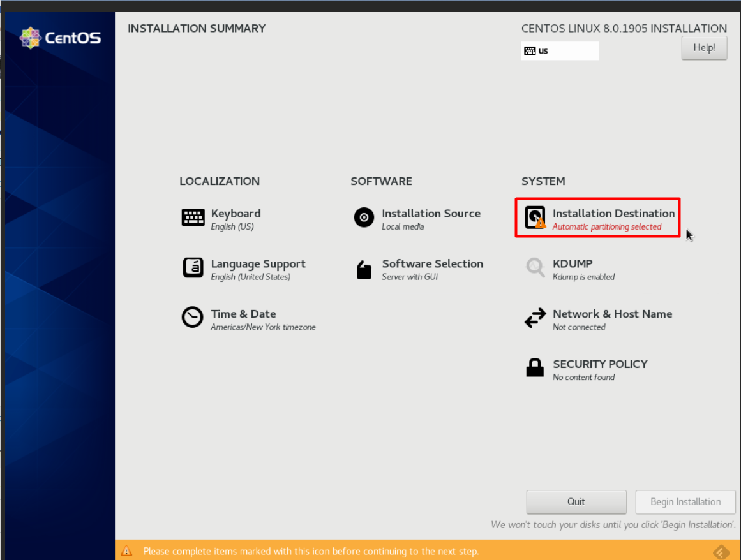Click the CentOS logo in sidebar
The width and height of the screenshot is (741, 560).
61,38
